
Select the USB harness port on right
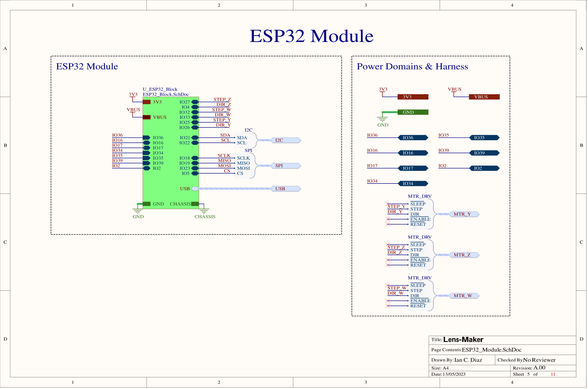pos(286,189)
